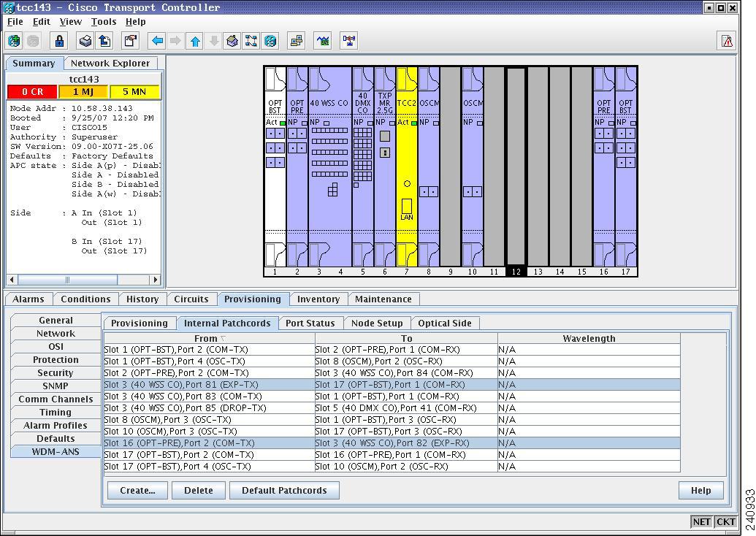
Task: Go back using the blue left arrow
Action: [x=157, y=41]
